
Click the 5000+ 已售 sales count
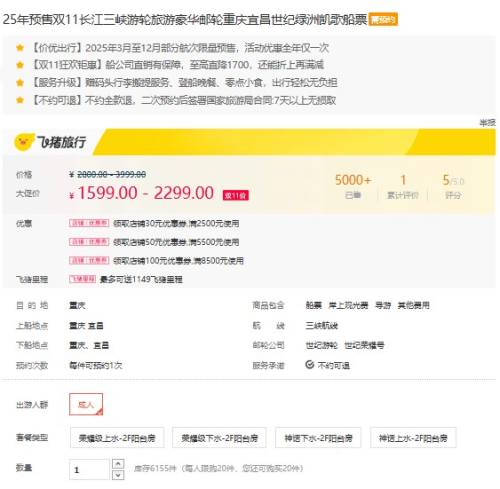[353, 187]
